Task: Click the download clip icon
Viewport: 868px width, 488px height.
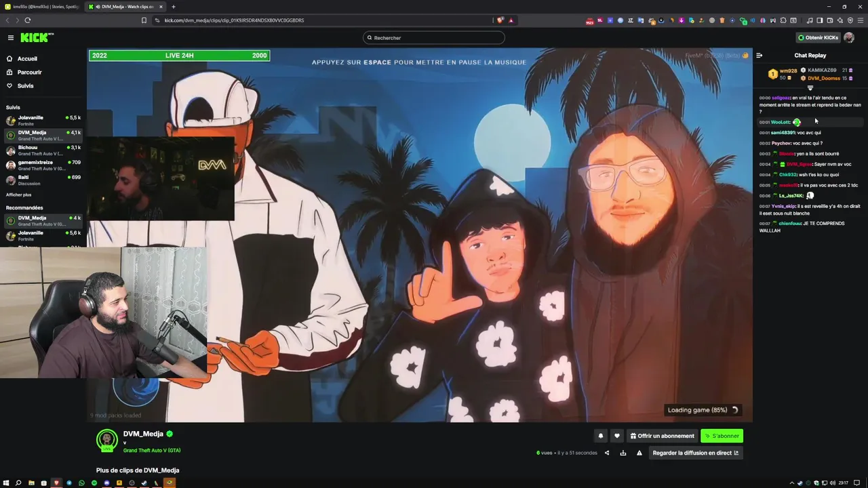Action: [623, 453]
